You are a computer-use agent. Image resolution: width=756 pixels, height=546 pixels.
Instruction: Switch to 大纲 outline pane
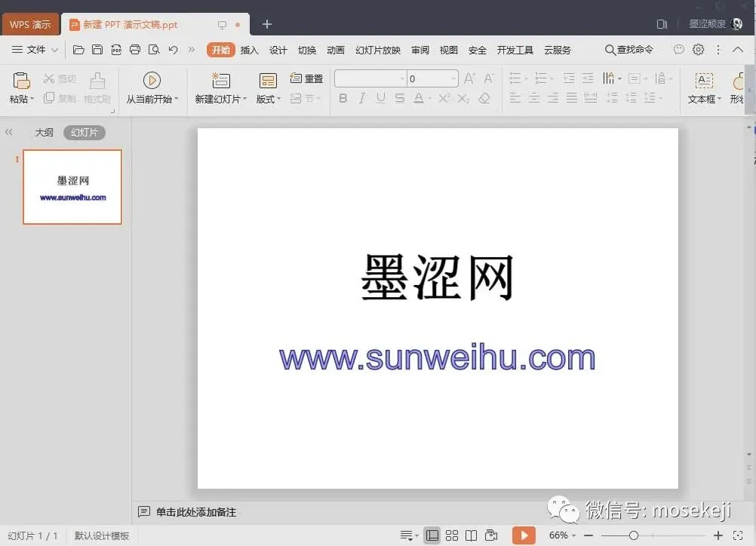pos(44,133)
